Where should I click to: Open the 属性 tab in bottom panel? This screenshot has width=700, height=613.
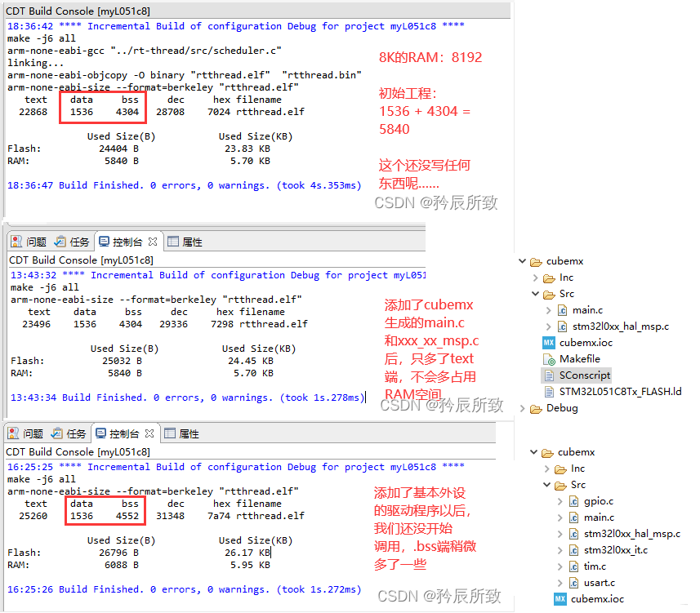click(181, 433)
